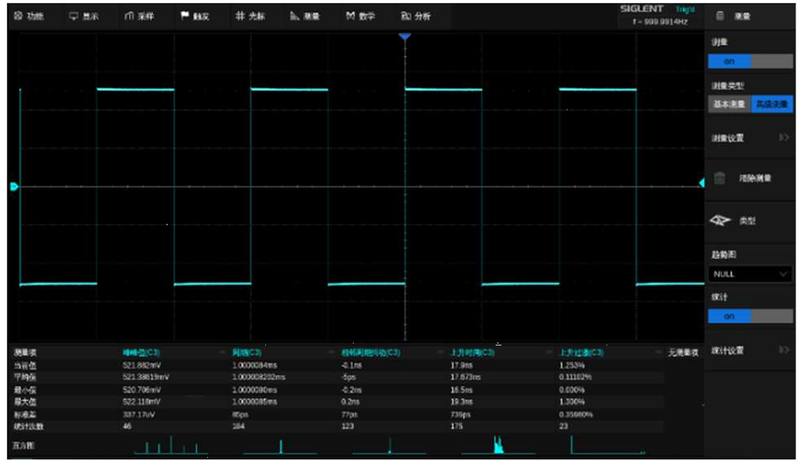
Task: Toggle the 测量 (Measure) on switch
Action: [751, 61]
